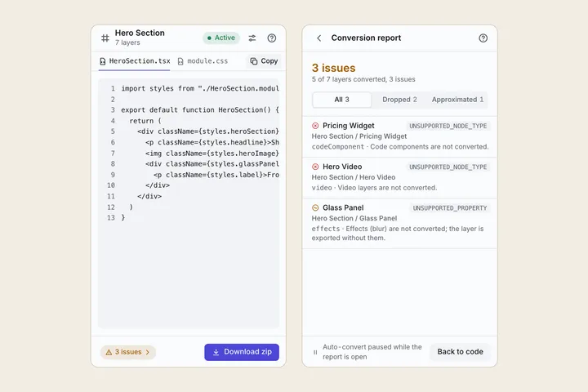Click 'export default function HeroSection' line
The width and height of the screenshot is (588, 392).
pos(200,110)
